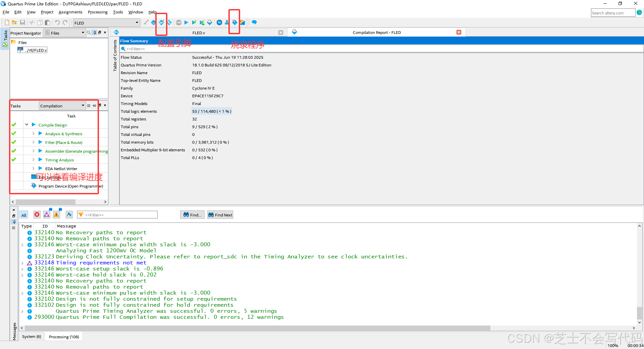Click the Open File folder icon
644x349 pixels.
click(x=14, y=22)
